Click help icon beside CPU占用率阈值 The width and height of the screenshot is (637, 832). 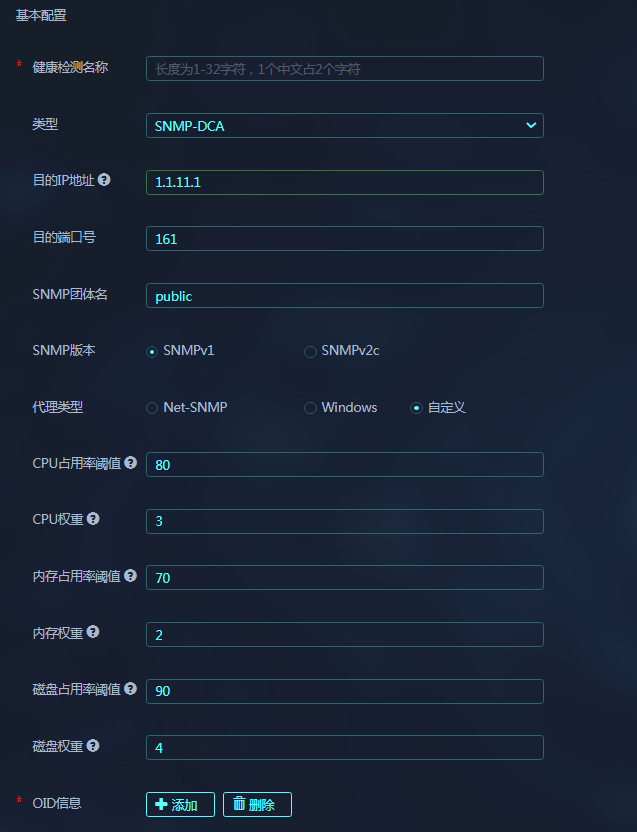pyautogui.click(x=130, y=463)
